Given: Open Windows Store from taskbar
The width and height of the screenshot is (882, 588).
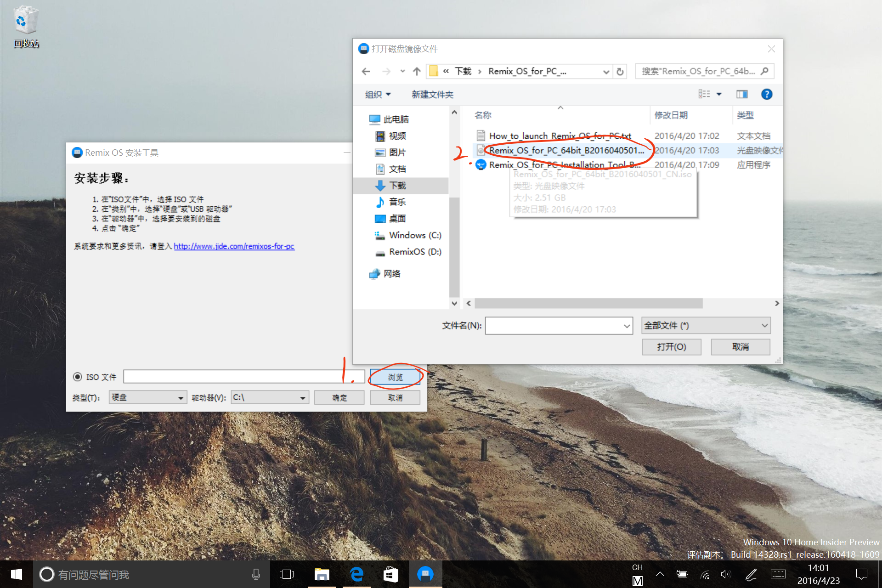Looking at the screenshot, I should [x=390, y=574].
